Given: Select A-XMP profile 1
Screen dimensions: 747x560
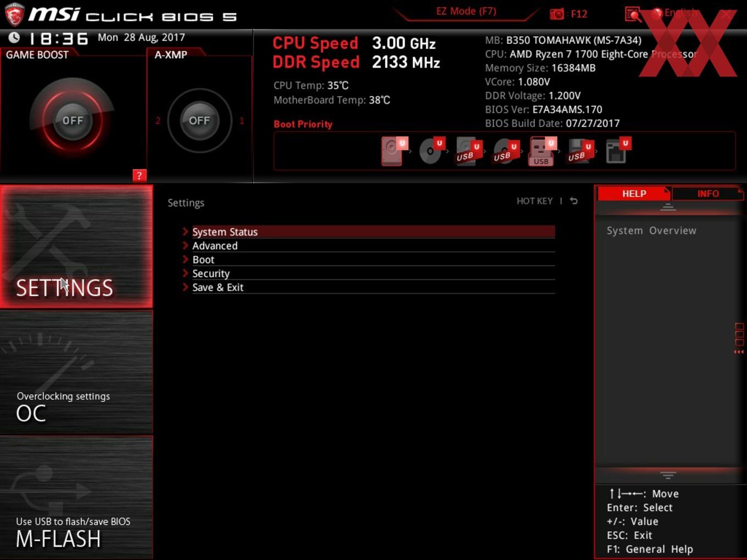Looking at the screenshot, I should pos(242,120).
